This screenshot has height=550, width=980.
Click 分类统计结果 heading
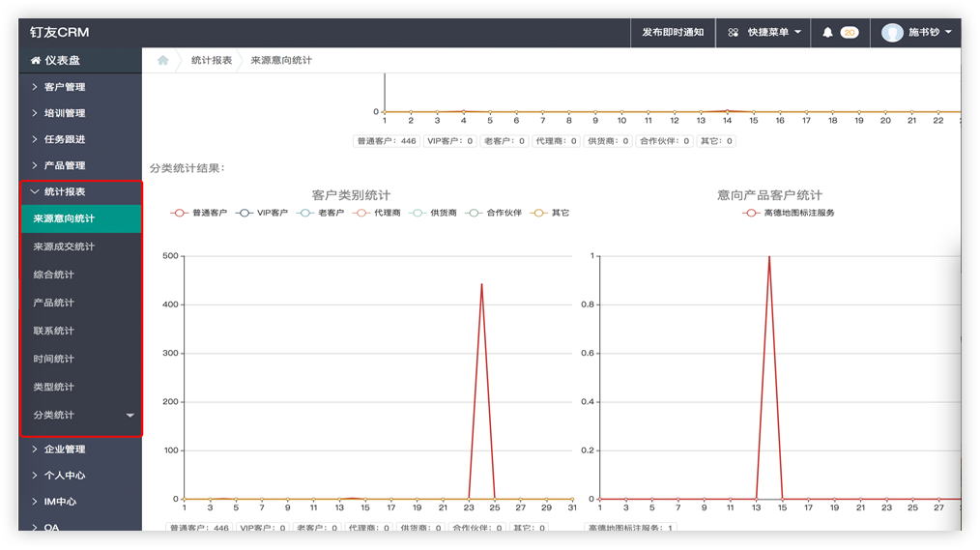click(x=187, y=168)
